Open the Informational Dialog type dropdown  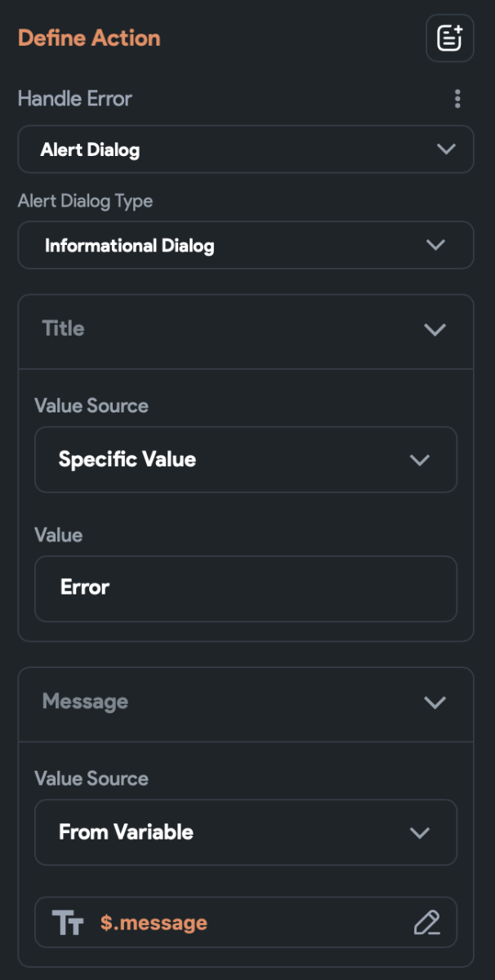tap(245, 245)
